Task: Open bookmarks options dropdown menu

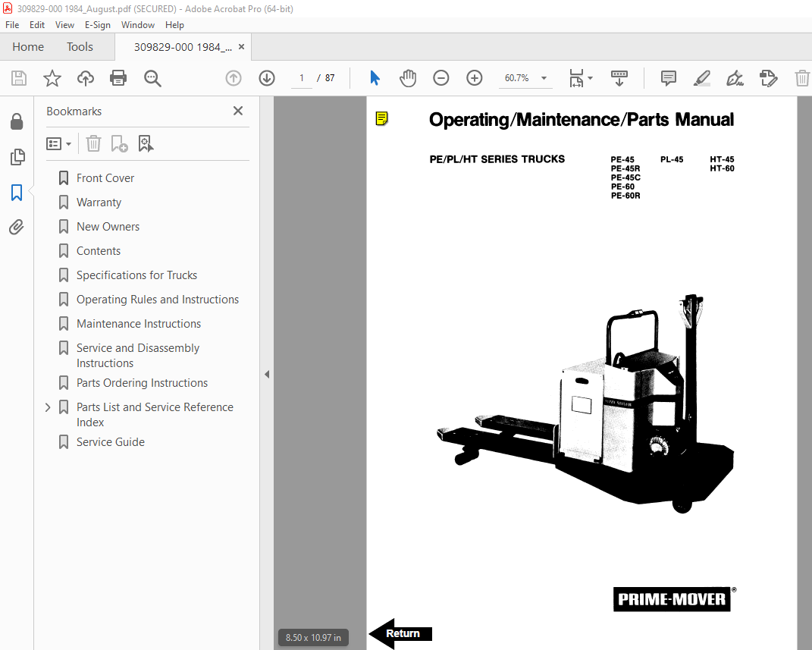Action: [x=58, y=143]
